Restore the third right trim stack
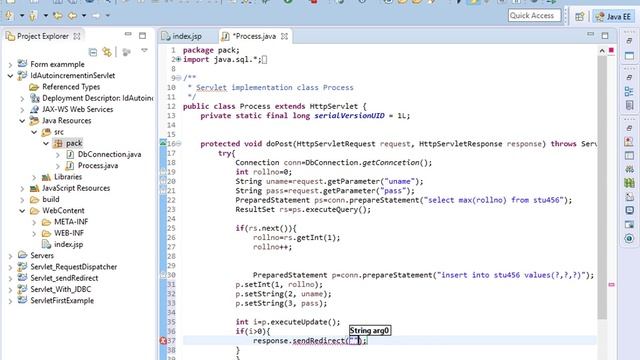This screenshot has width=640, height=360. (629, 128)
